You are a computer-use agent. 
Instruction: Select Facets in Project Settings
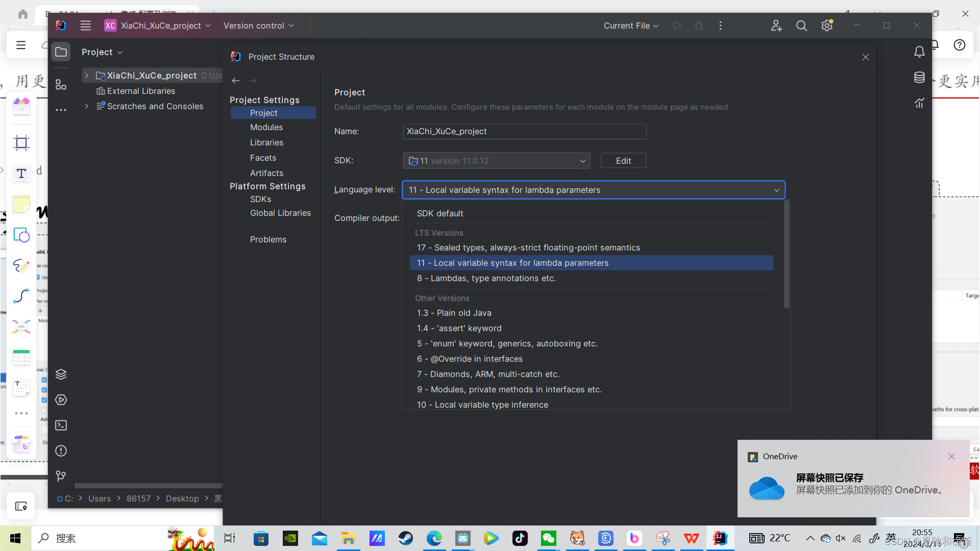pyautogui.click(x=263, y=158)
